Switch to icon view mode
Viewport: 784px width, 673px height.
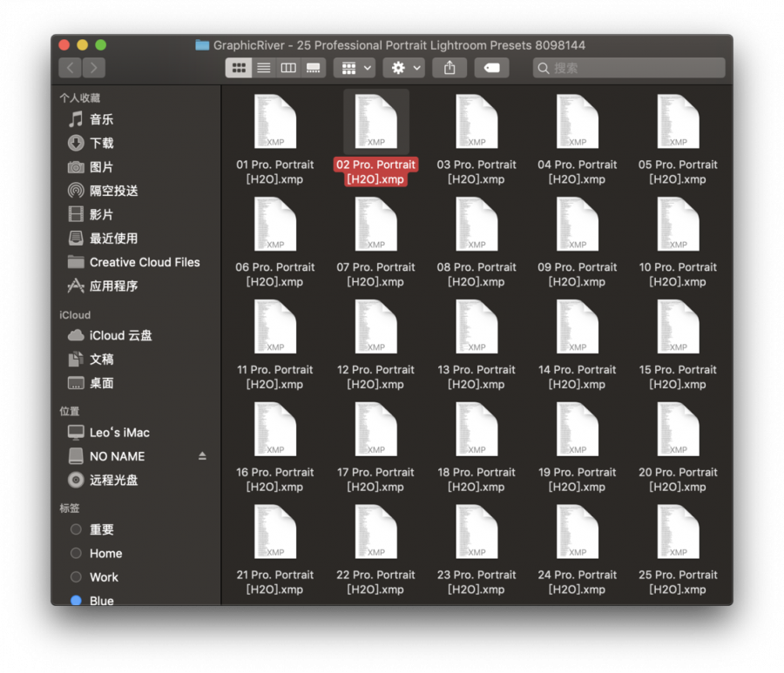tap(239, 68)
